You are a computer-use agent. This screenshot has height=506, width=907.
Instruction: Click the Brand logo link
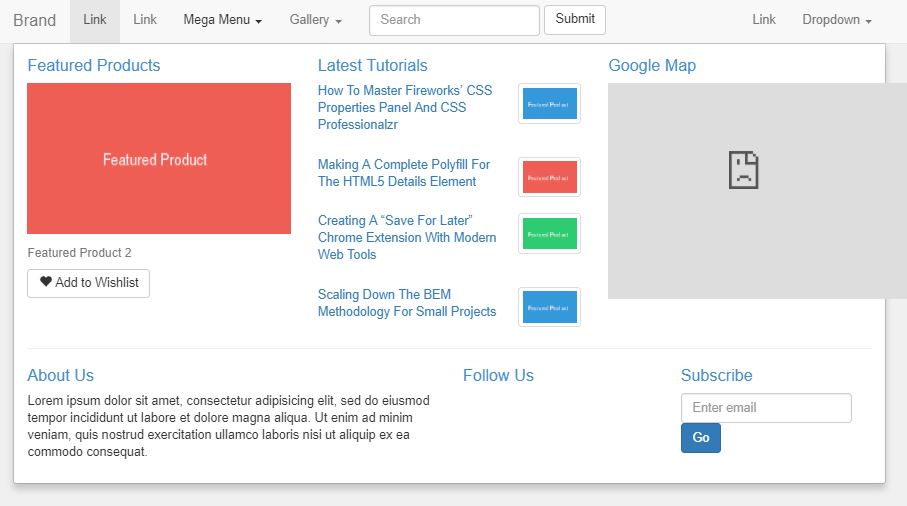pos(35,20)
